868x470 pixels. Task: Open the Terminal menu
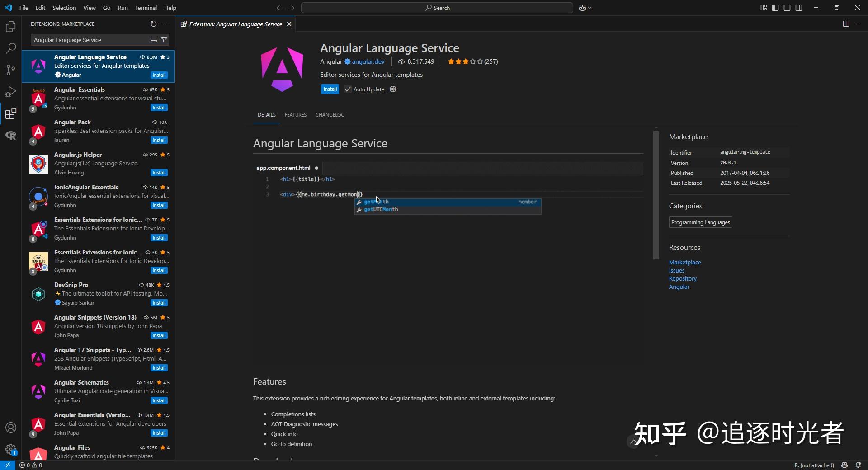(146, 8)
